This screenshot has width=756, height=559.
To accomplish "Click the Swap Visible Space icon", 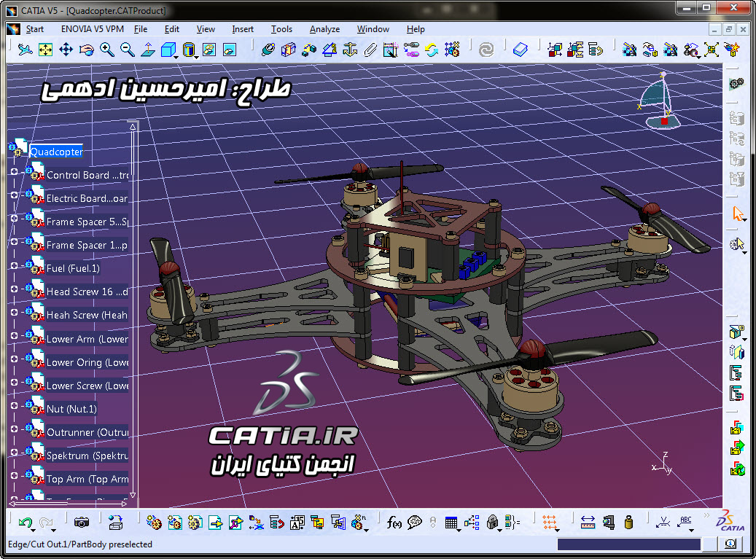I will [x=230, y=49].
